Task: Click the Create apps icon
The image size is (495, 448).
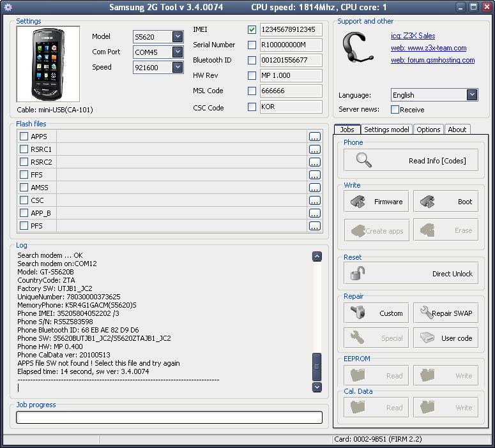Action: click(x=358, y=231)
